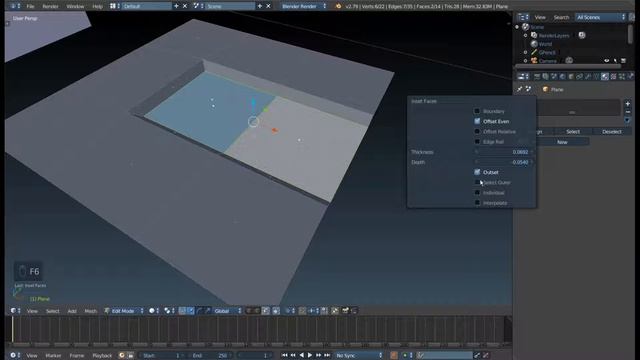640x360 pixels.
Task: Jump to the first frame
Action: 284,356
